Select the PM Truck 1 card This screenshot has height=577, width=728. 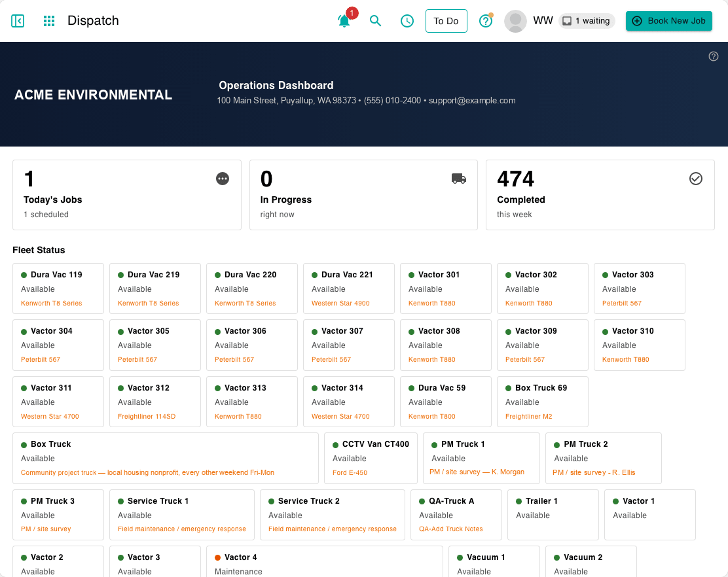point(481,458)
